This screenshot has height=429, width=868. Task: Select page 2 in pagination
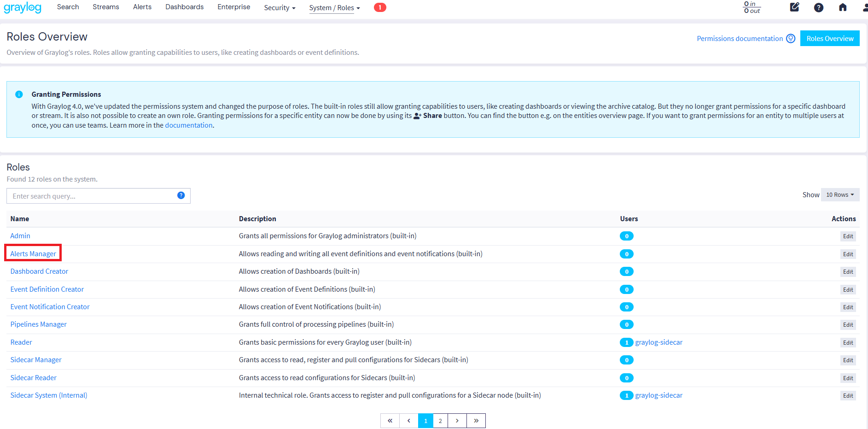tap(440, 421)
